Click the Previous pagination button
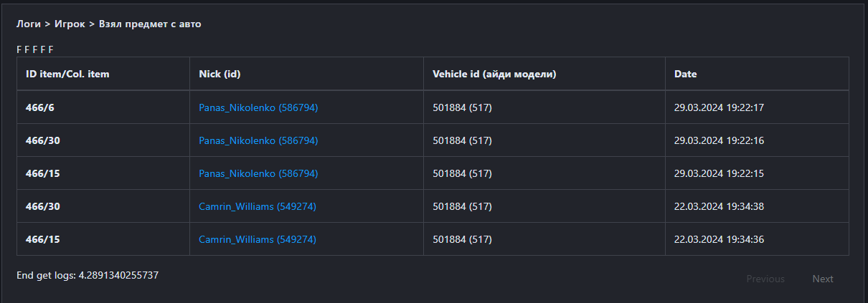Viewport: 868px width, 303px height. [765, 279]
